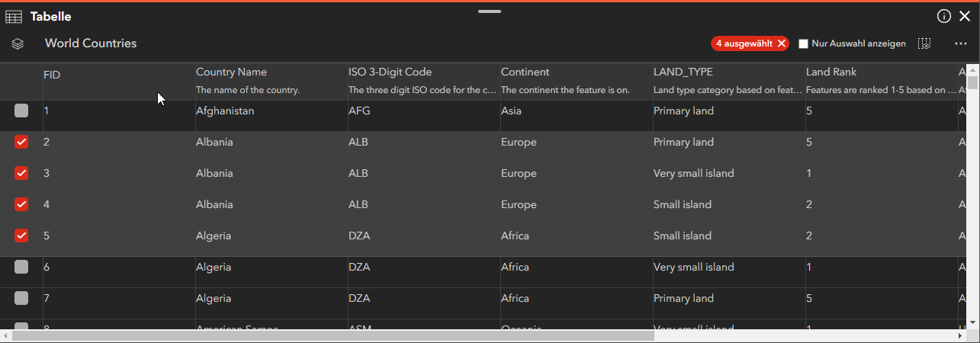Close the Tabelle panel
The image size is (980, 343).
(x=965, y=16)
